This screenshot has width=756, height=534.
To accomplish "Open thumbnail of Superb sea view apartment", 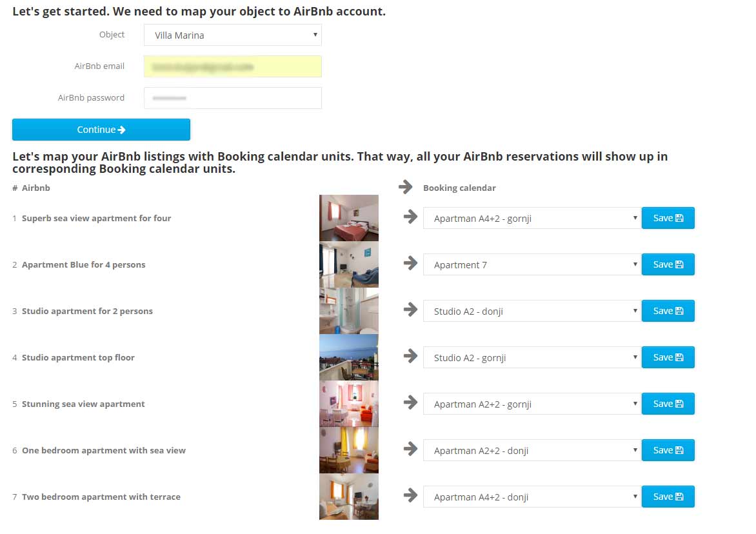I will coord(349,218).
